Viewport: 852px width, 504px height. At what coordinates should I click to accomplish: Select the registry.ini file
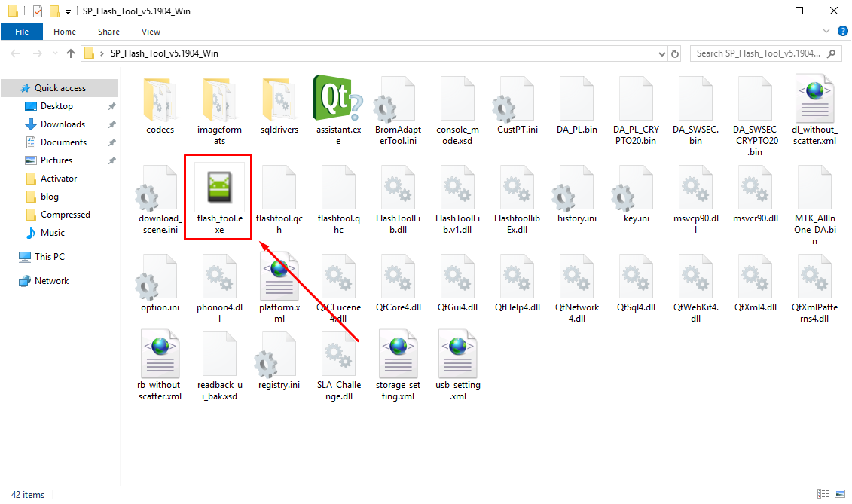click(x=279, y=361)
